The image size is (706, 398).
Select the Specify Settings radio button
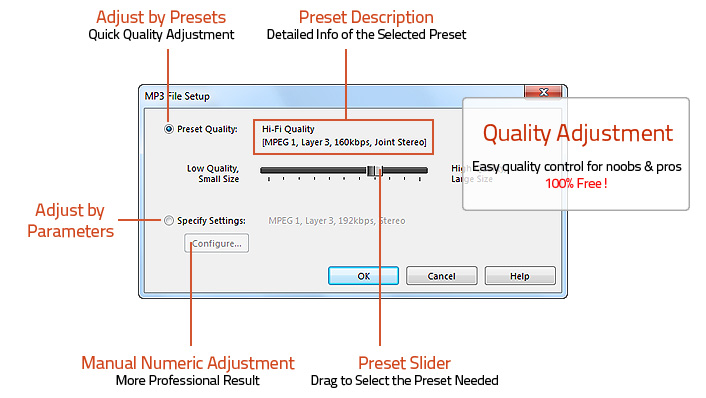pos(169,221)
